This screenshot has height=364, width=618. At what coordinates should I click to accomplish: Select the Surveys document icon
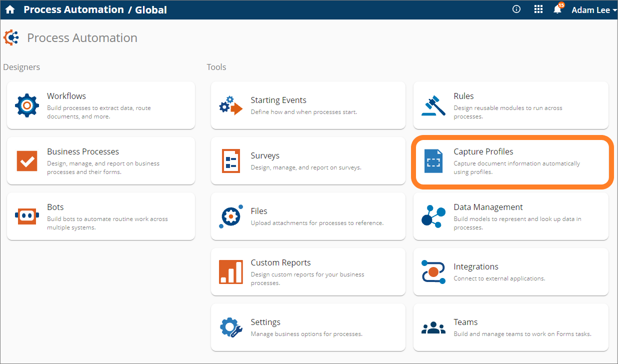pyautogui.click(x=230, y=160)
